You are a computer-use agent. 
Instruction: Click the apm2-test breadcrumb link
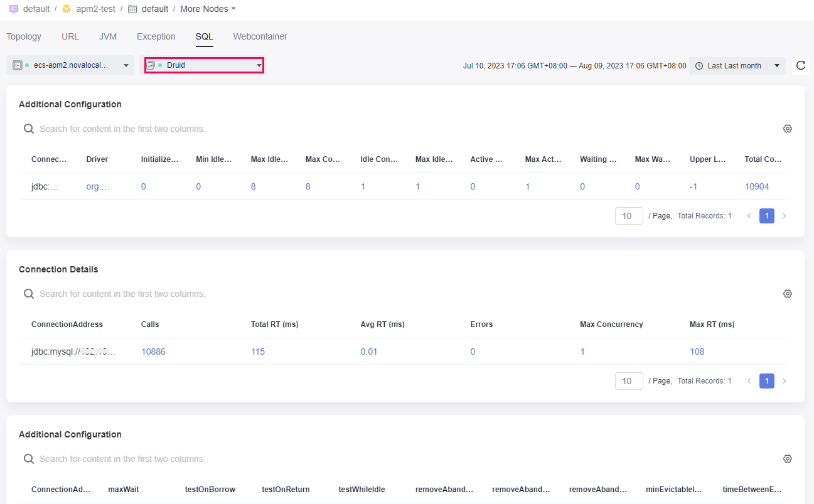point(95,9)
